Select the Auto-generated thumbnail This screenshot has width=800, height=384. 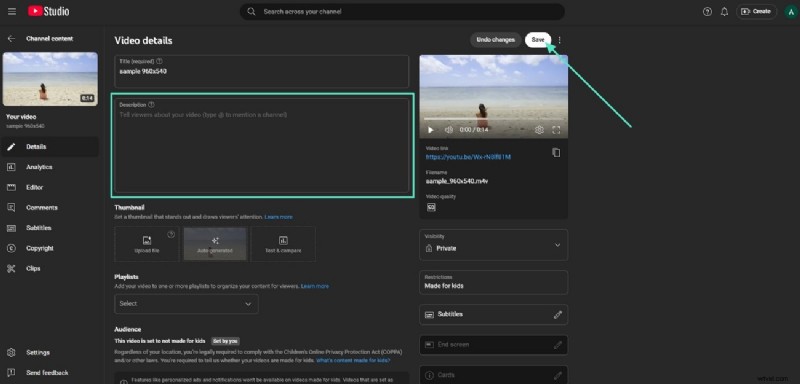tap(215, 244)
